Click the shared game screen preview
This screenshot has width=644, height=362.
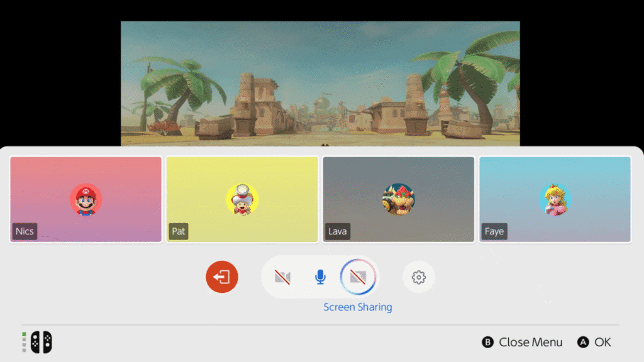pyautogui.click(x=320, y=84)
